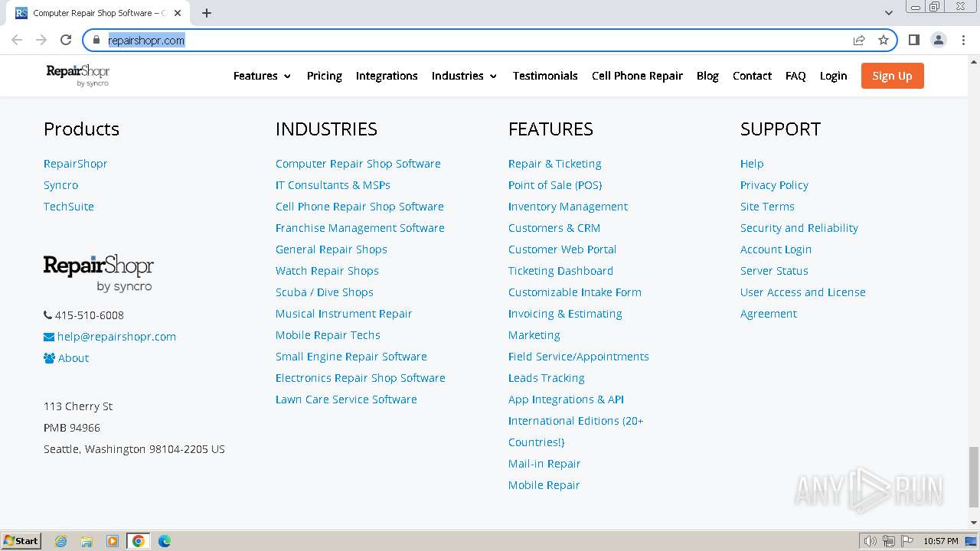Screen dimensions: 980x551
Task: Click the orange Sign Up button
Action: 892,76
